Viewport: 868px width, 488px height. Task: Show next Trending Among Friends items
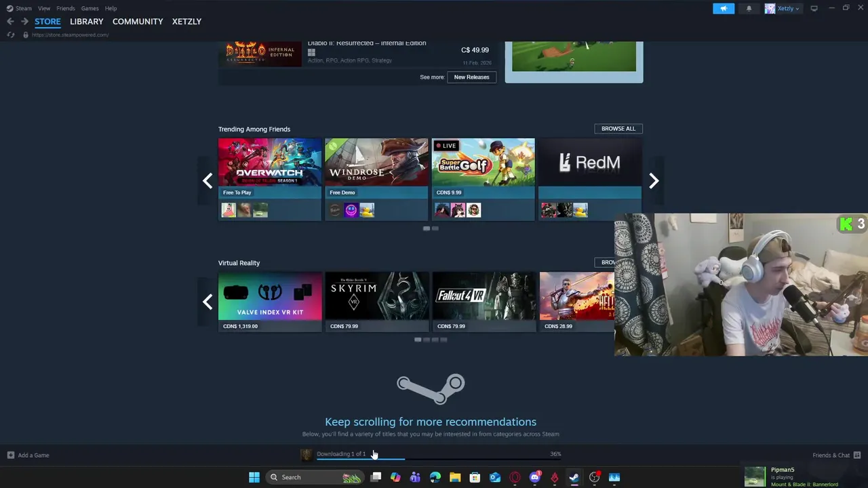pos(654,180)
